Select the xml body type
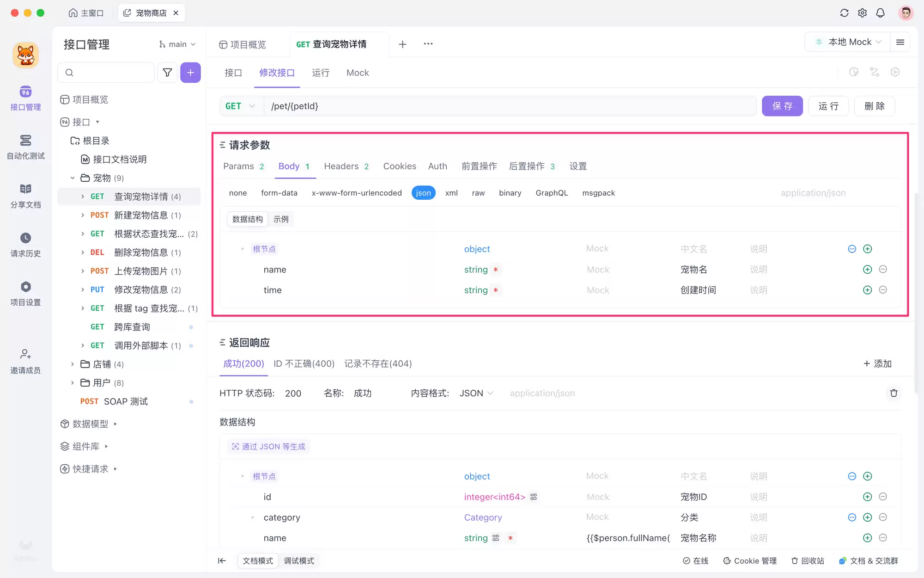924x578 pixels. (451, 193)
